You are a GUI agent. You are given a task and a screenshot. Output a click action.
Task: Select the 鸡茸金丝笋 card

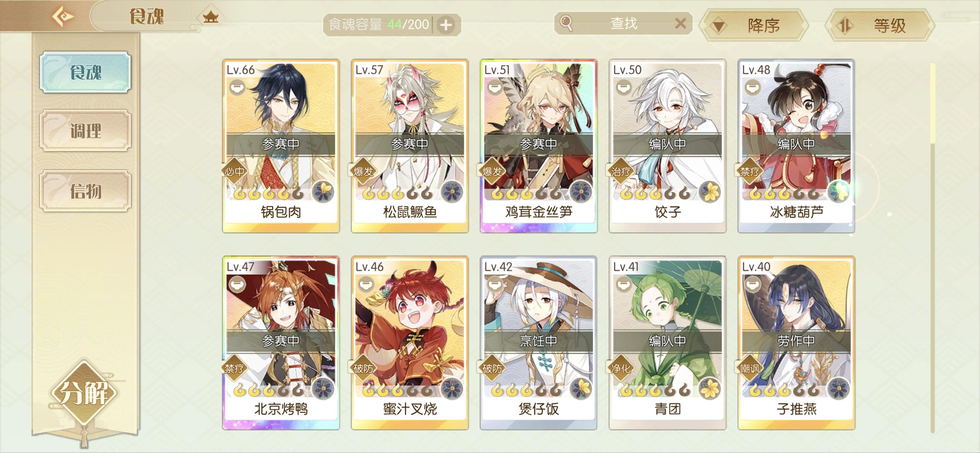538,146
